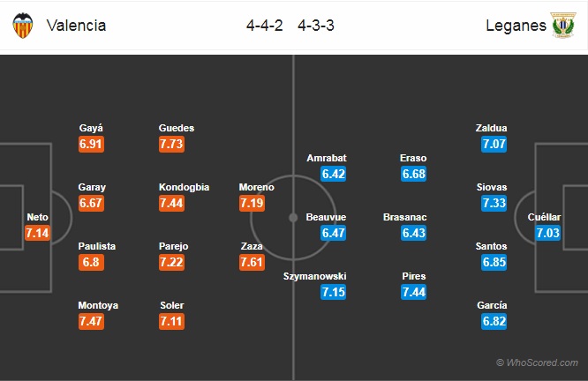Select Guedes' 7.73 rating badge
The width and height of the screenshot is (588, 381).
171,144
